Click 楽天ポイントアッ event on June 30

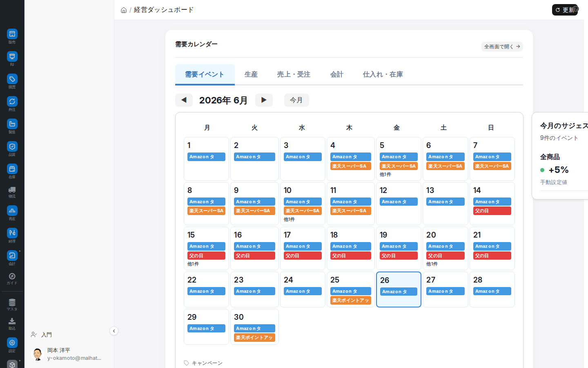point(254,338)
